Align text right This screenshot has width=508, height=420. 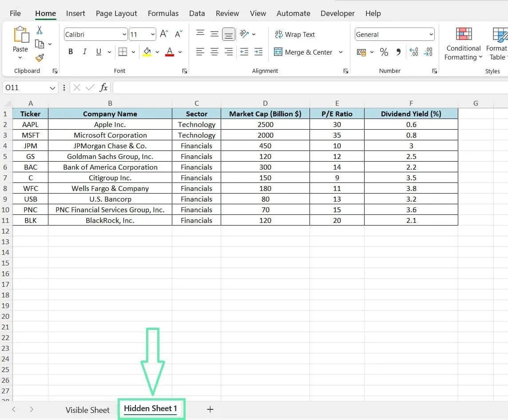coord(228,52)
